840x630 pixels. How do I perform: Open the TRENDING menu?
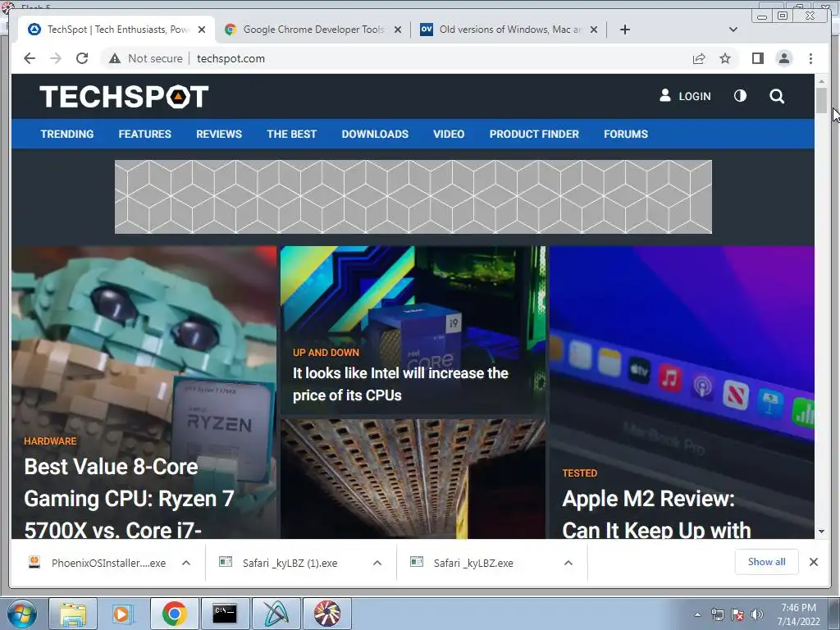click(67, 134)
